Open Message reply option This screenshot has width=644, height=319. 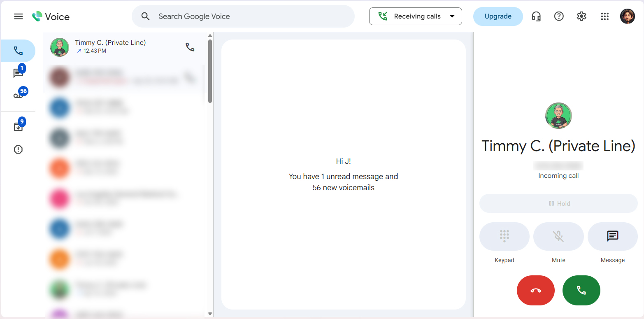click(612, 236)
